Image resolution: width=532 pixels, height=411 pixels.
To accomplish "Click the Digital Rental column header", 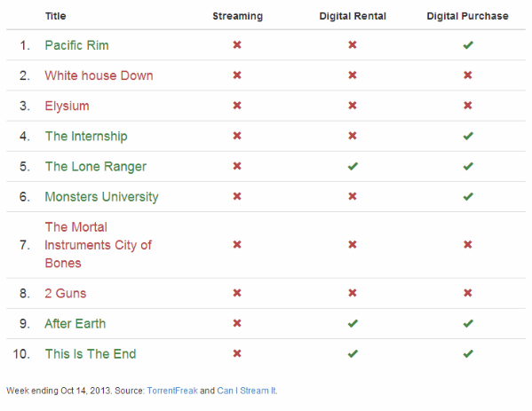I will coord(353,16).
